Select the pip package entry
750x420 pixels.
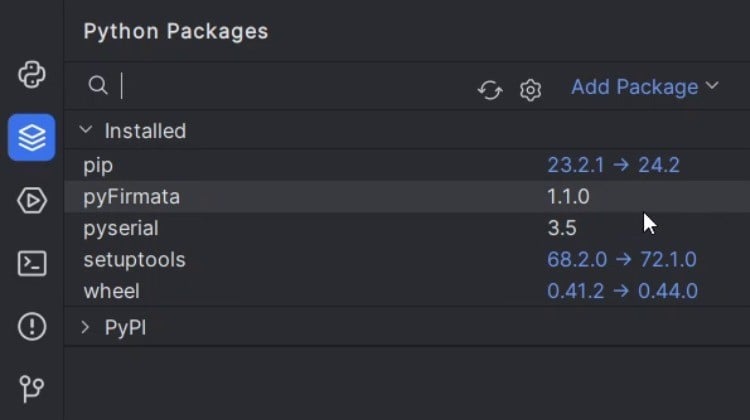point(98,165)
